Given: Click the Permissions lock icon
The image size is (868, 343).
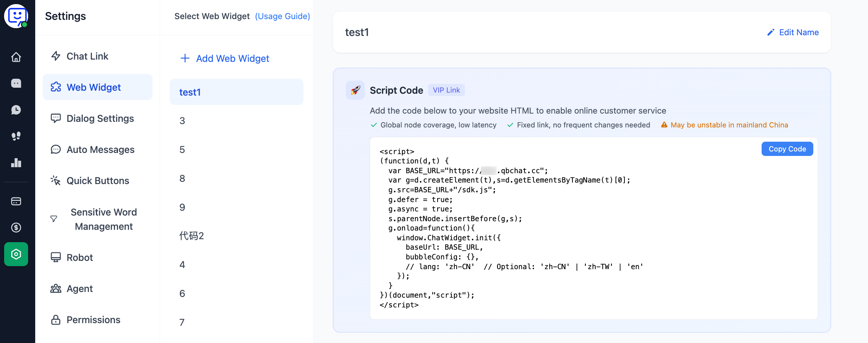Looking at the screenshot, I should 56,320.
